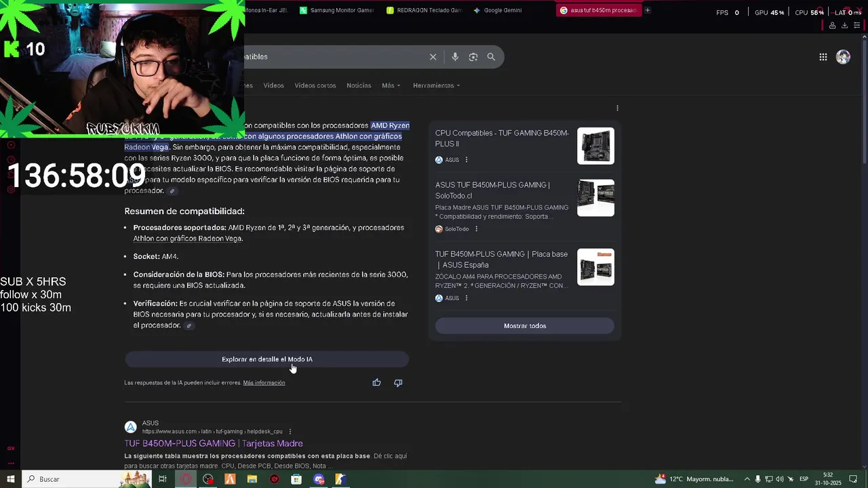Give thumbs down to the AI answer
Viewport: 868px width, 488px height.
click(398, 382)
